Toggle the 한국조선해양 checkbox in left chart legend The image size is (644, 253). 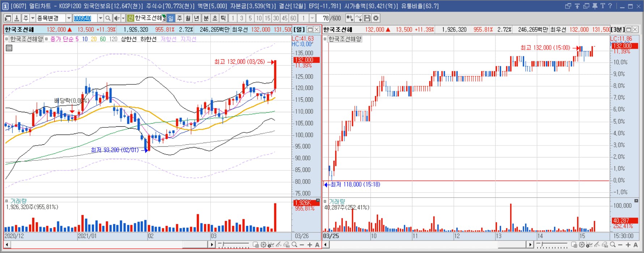[6, 39]
